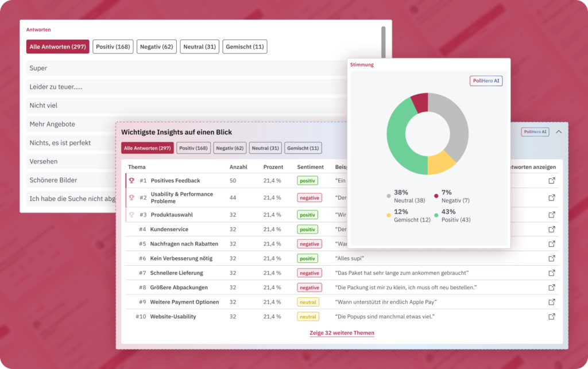The width and height of the screenshot is (588, 369).
Task: Open external link icon for Produktauswahl row
Action: point(552,215)
